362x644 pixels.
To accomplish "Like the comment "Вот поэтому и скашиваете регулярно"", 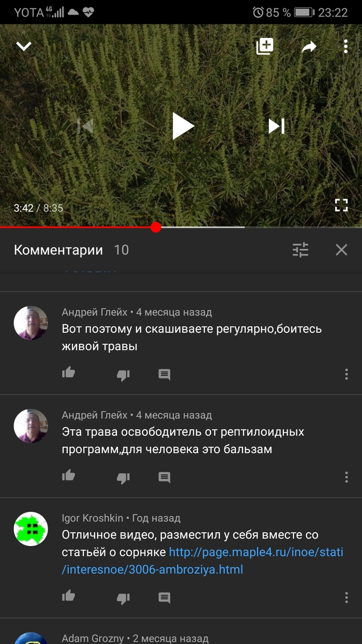I will pyautogui.click(x=68, y=372).
